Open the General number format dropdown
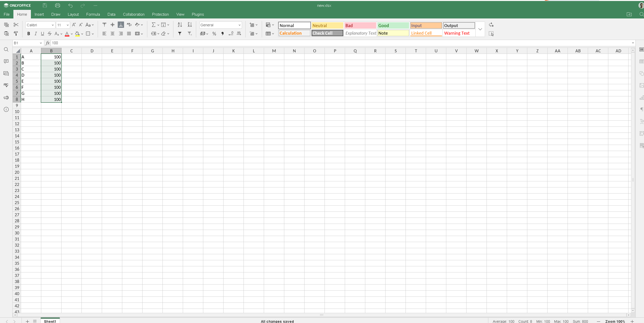 coord(239,25)
